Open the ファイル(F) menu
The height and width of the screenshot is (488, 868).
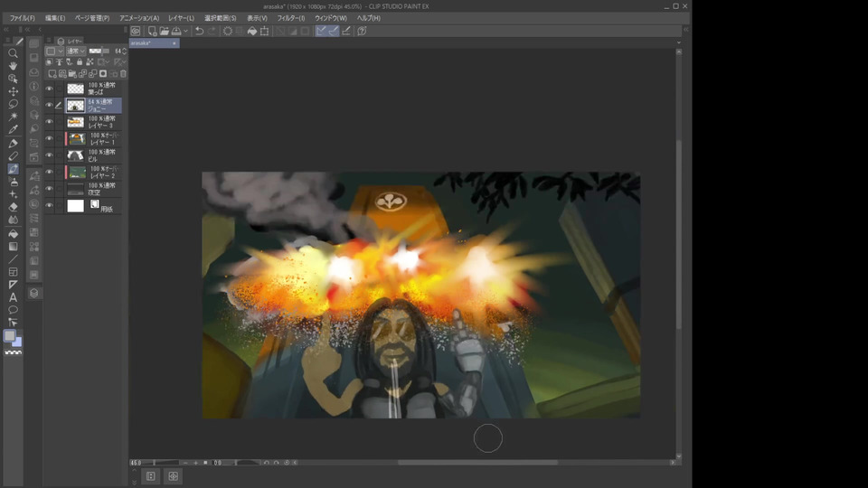[x=22, y=18]
